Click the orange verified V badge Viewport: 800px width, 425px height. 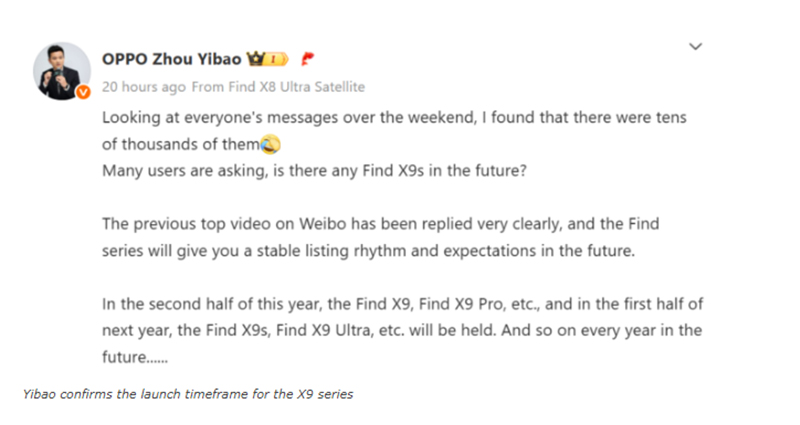point(83,92)
